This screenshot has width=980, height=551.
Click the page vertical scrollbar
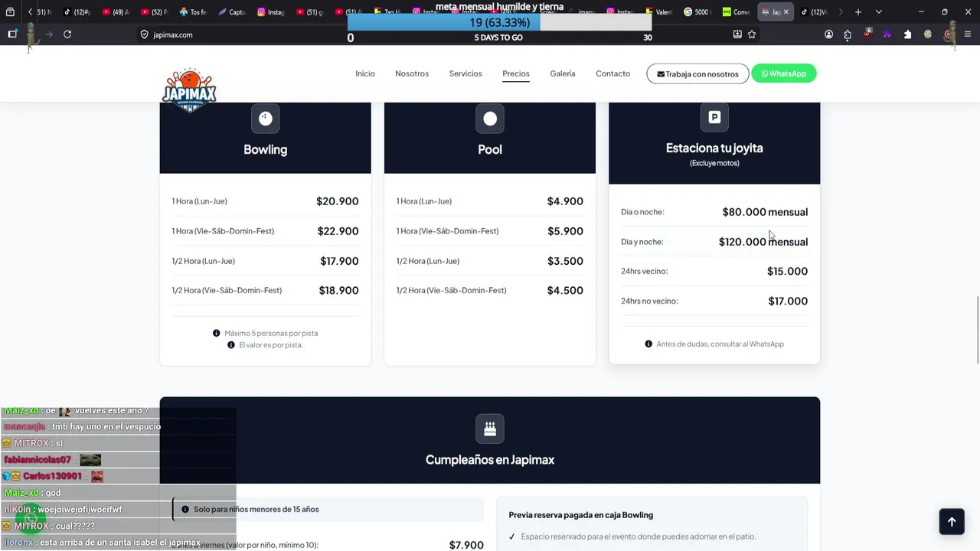point(976,330)
